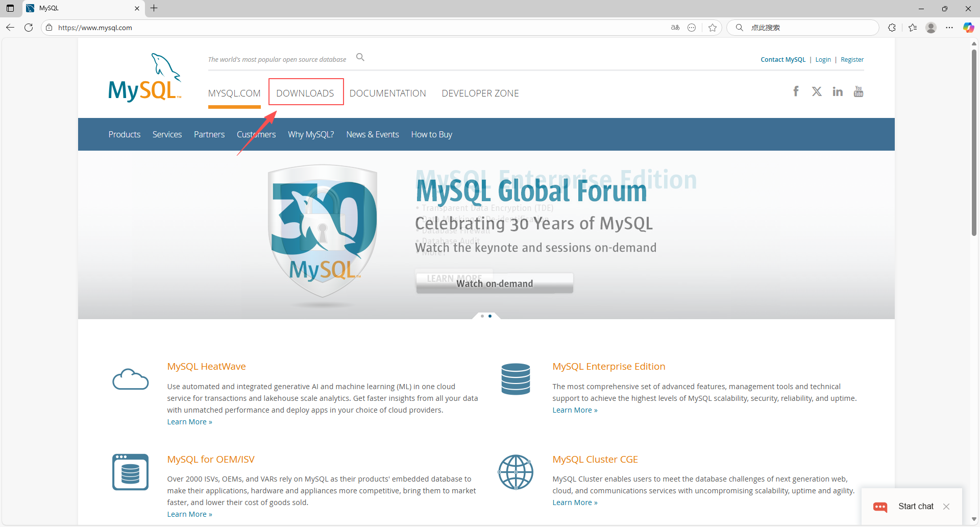Open the tab actions menu icon
Viewport: 980px width, 527px height.
pos(10,8)
